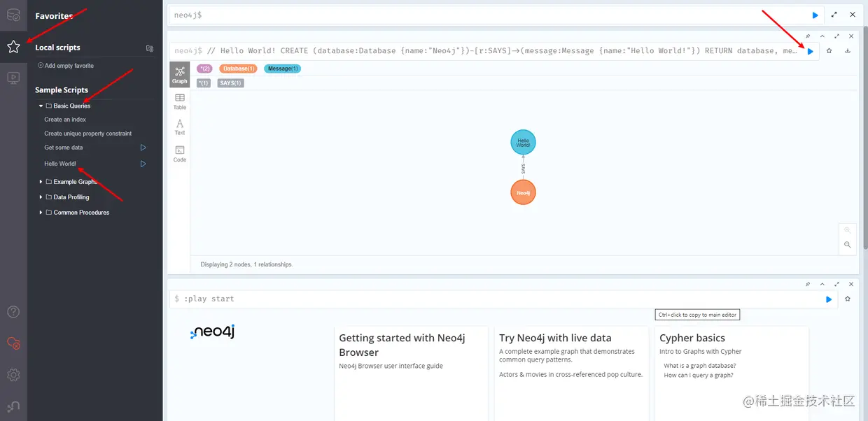The width and height of the screenshot is (868, 421).
Task: Pin the Hello World result frame
Action: pos(808,36)
